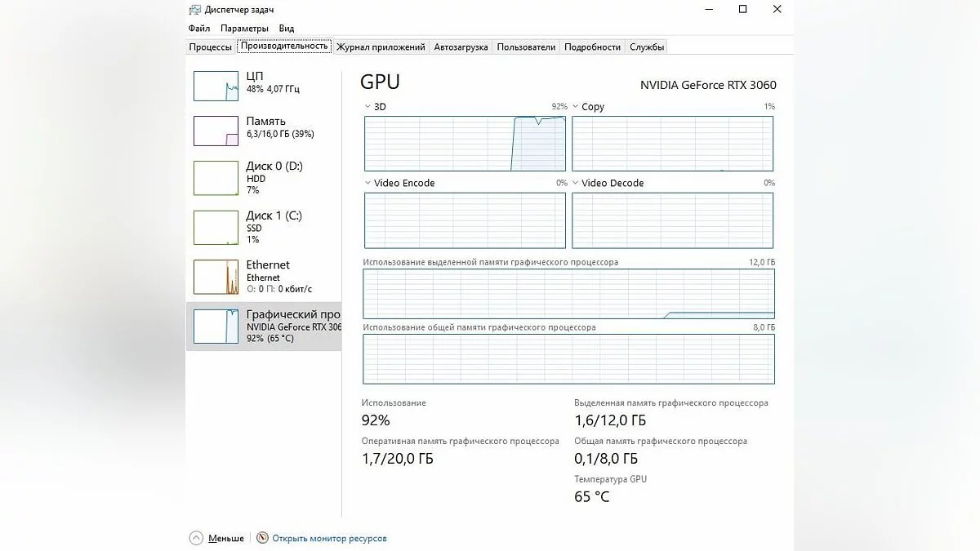
Task: Open the Copy graph engine dropdown
Action: [x=576, y=107]
